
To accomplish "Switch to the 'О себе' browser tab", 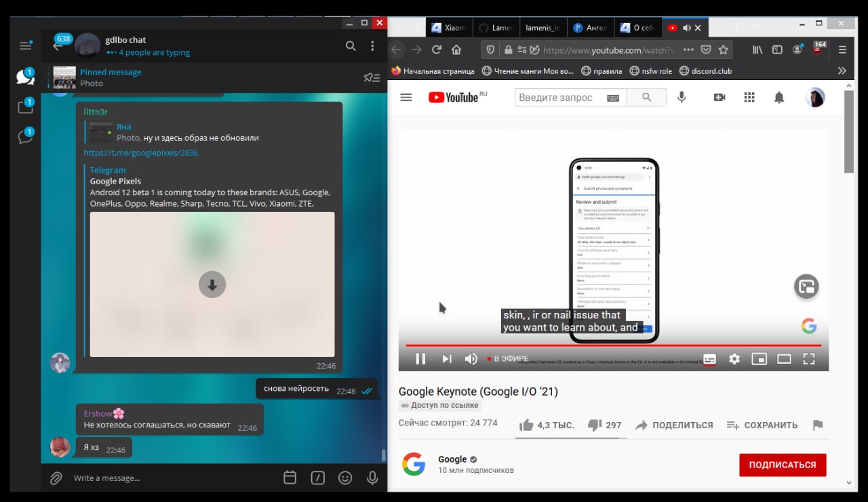I will [637, 28].
